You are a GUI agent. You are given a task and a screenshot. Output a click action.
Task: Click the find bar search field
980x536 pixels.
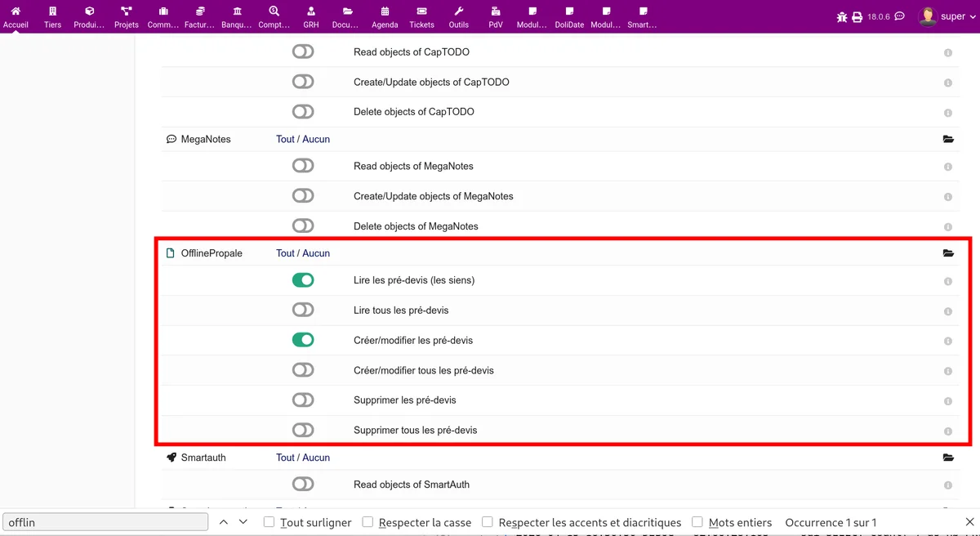[106, 522]
